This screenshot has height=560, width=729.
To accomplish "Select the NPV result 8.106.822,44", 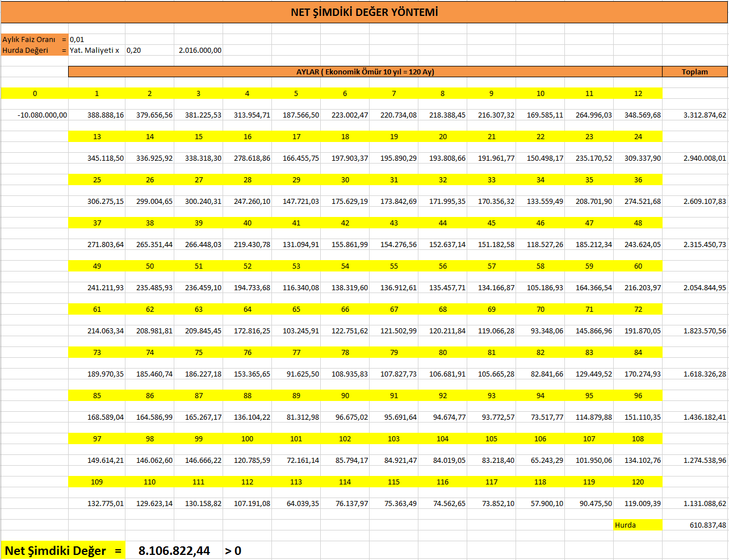I will (174, 551).
